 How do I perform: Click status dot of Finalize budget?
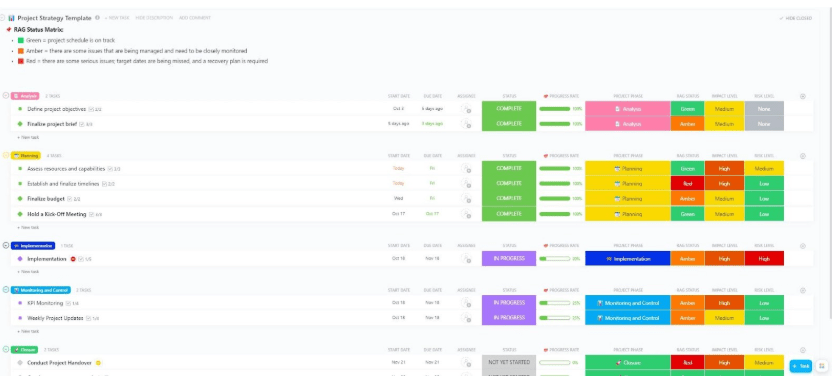20,199
